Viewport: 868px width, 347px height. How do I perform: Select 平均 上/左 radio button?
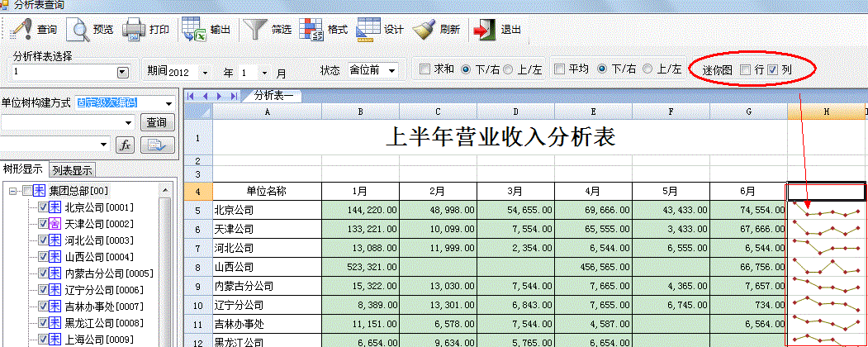tap(647, 69)
